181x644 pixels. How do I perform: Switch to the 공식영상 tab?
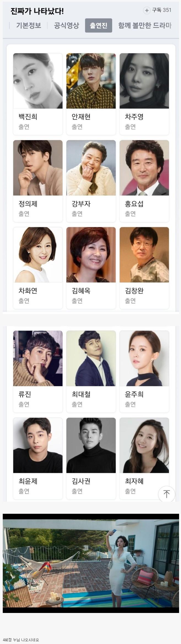[66, 26]
